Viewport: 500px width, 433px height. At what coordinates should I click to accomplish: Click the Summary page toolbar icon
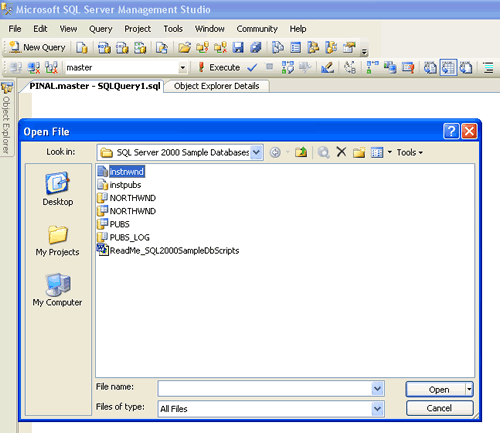[x=295, y=48]
